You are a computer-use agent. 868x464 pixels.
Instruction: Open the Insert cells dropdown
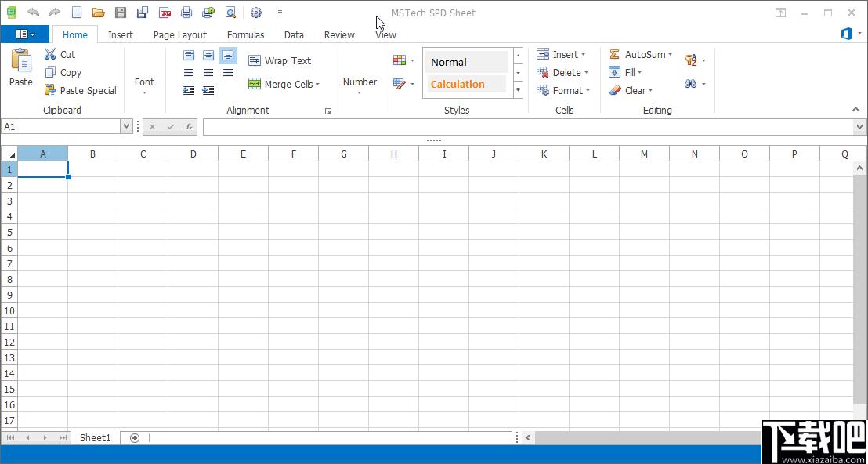(x=562, y=54)
